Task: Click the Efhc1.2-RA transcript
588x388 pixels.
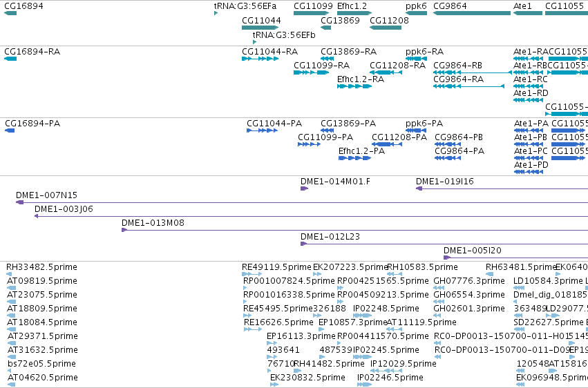Action: [x=354, y=86]
